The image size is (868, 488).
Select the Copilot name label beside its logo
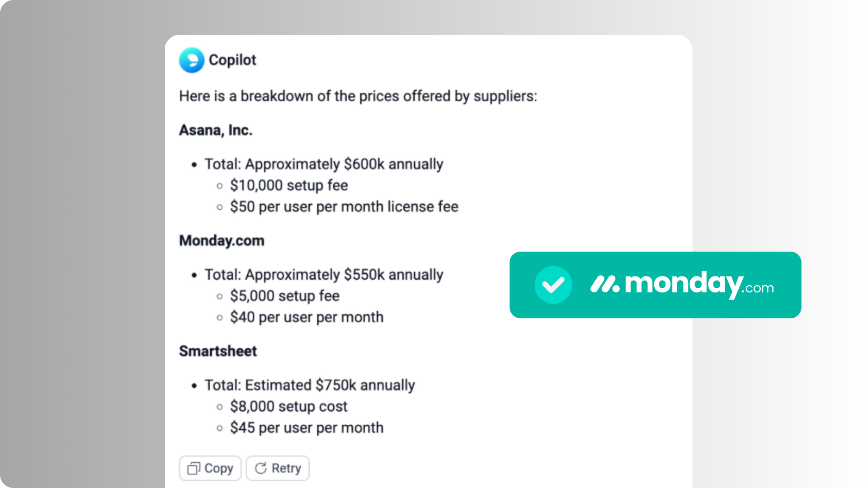click(x=232, y=60)
